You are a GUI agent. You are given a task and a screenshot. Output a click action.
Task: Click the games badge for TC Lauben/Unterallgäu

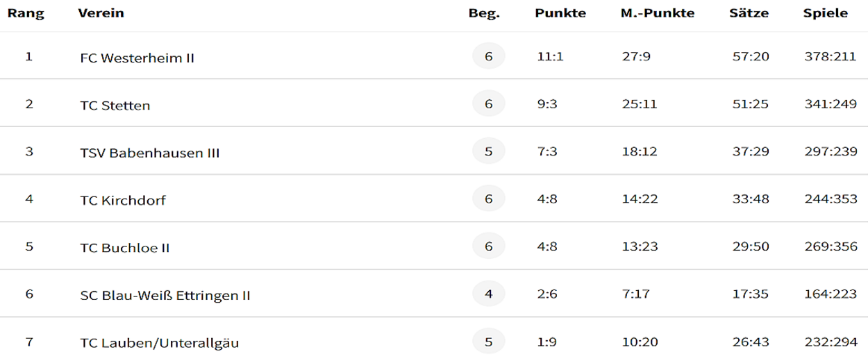[489, 341]
